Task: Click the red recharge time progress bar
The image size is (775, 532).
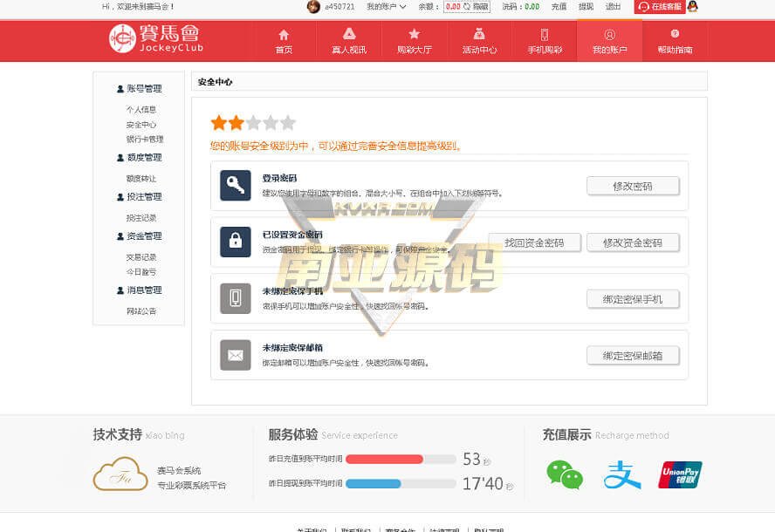Action: (384, 459)
